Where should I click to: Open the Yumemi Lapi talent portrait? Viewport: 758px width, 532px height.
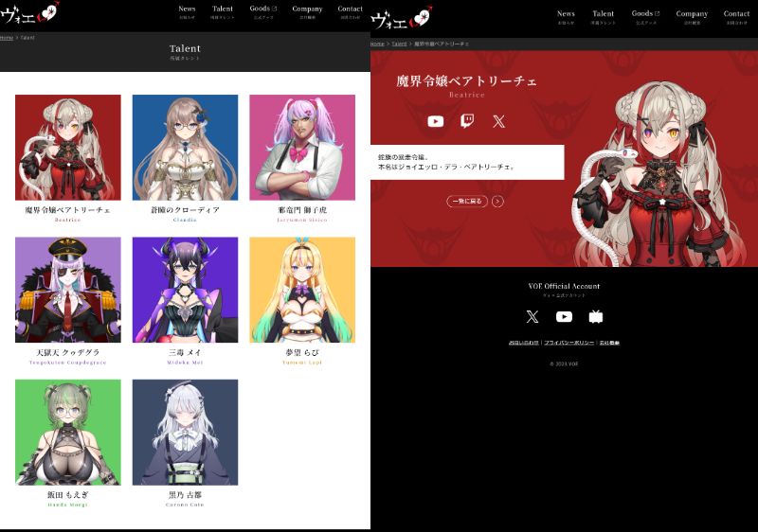coord(302,290)
